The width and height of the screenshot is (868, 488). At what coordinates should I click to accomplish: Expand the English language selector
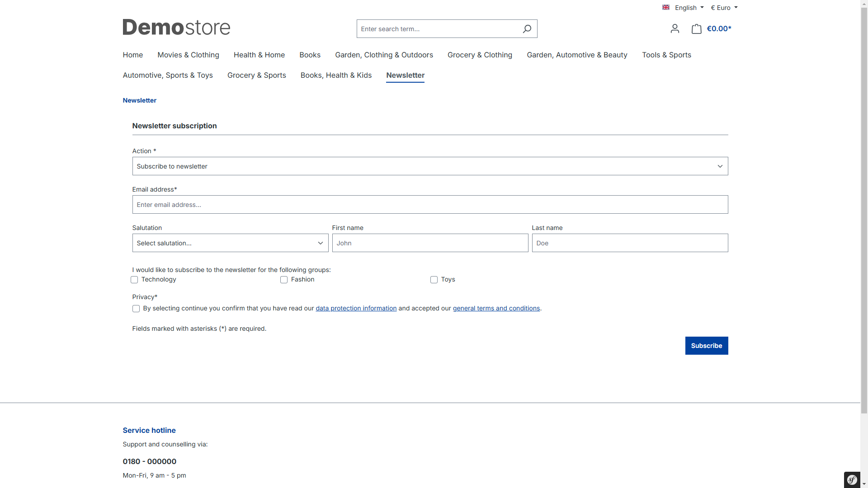(x=689, y=8)
